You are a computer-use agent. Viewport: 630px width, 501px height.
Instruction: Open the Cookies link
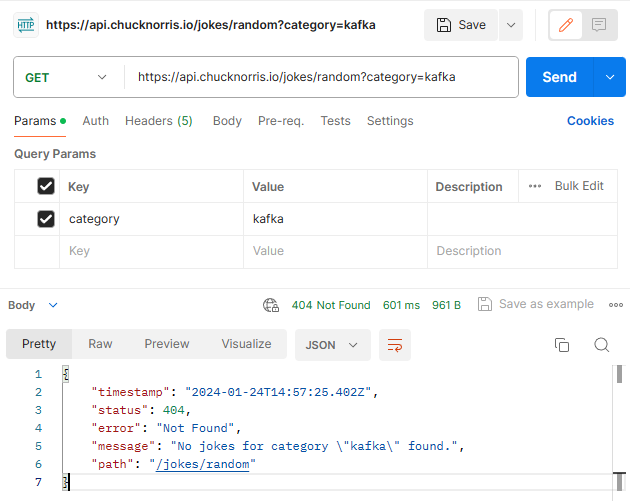pos(590,121)
